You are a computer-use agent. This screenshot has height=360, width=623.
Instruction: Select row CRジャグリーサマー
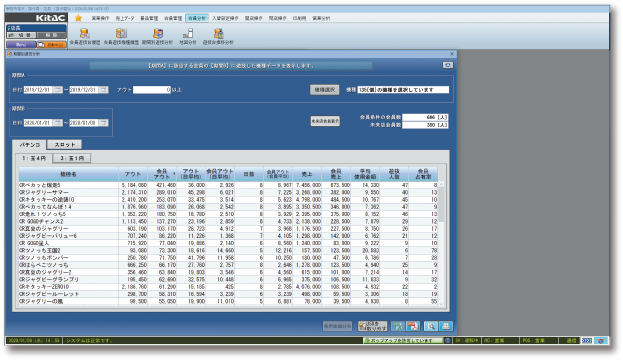click(x=228, y=192)
